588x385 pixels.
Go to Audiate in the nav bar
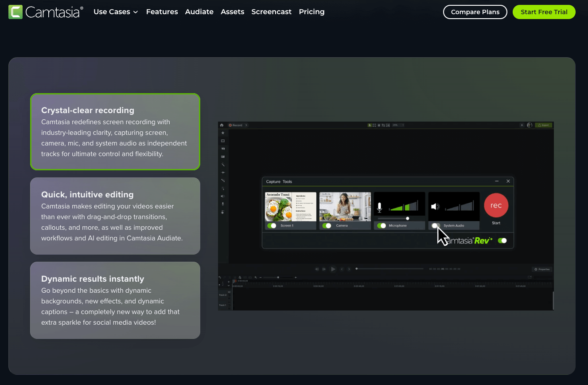[199, 12]
